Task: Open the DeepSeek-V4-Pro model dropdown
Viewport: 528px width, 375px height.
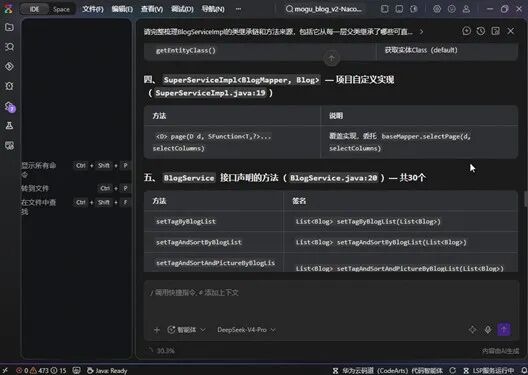Action: (x=246, y=330)
